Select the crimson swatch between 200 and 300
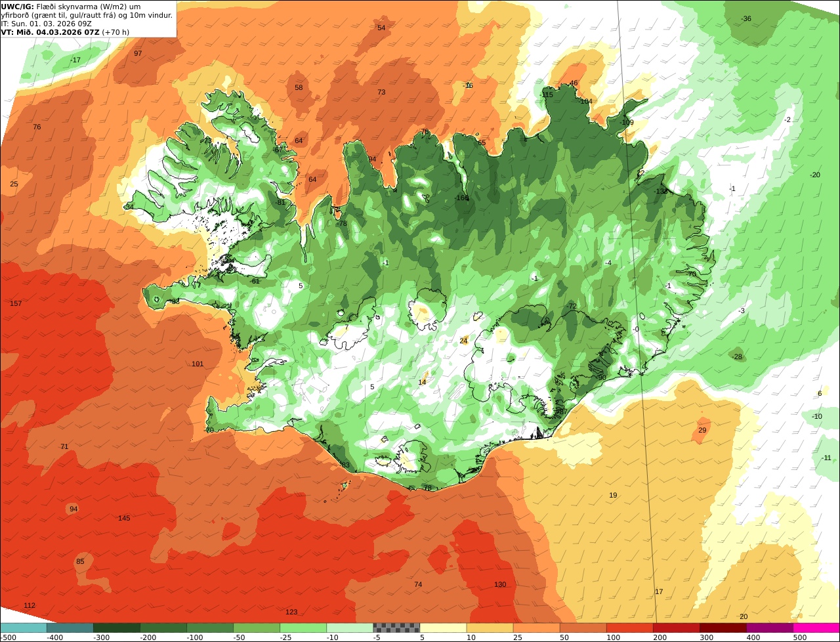 pyautogui.click(x=675, y=628)
